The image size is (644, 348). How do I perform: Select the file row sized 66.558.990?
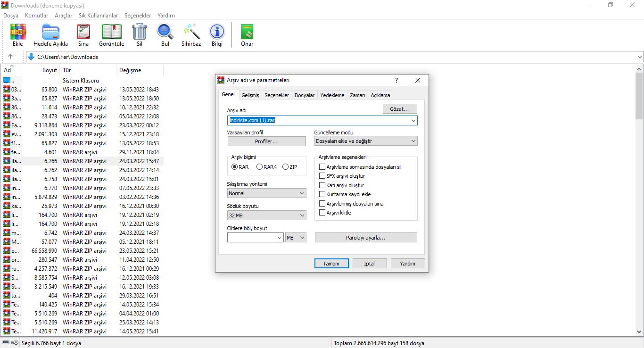[x=82, y=251]
